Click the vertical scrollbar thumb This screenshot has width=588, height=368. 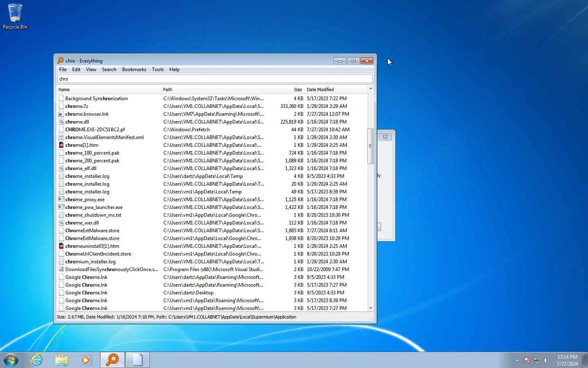[371, 146]
